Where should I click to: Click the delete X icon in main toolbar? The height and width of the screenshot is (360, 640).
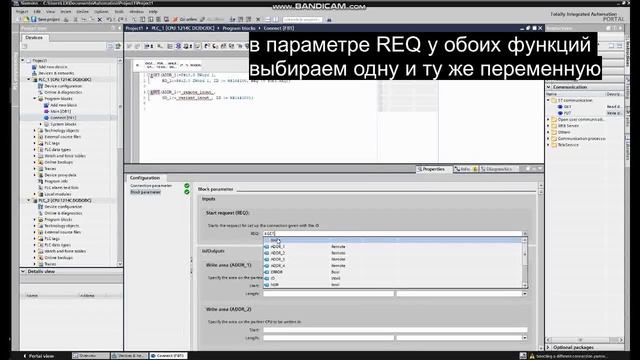tap(99, 19)
